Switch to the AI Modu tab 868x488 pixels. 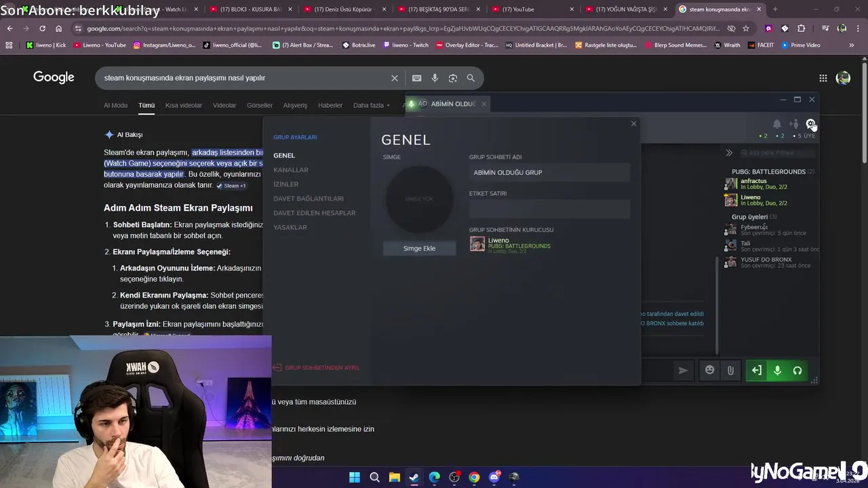click(115, 105)
